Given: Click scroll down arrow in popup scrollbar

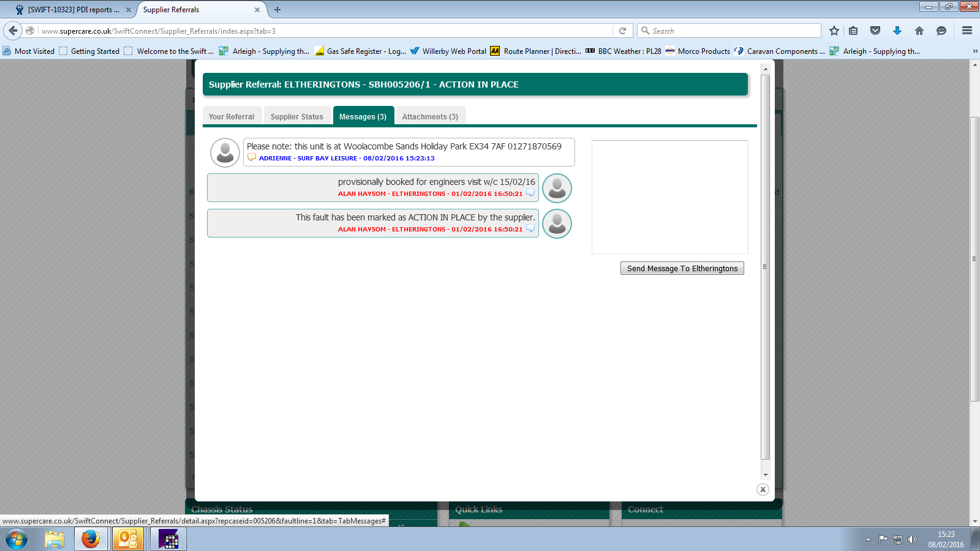Looking at the screenshot, I should [765, 474].
